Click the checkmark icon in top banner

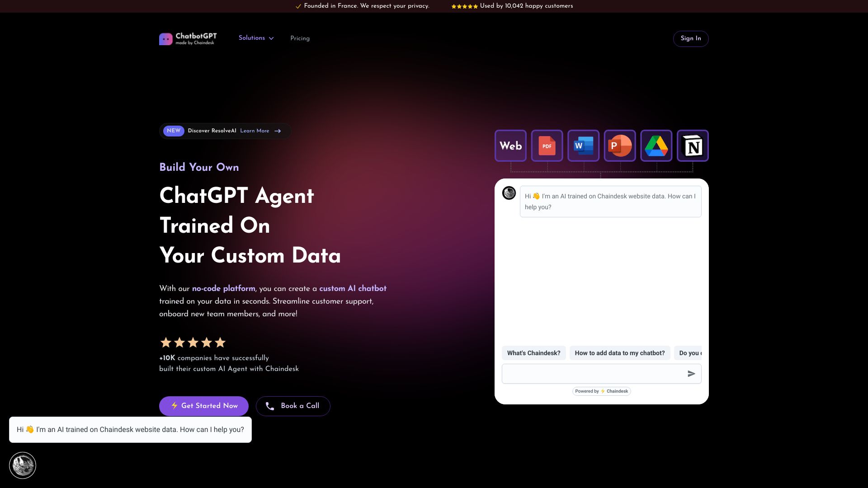(x=298, y=6)
